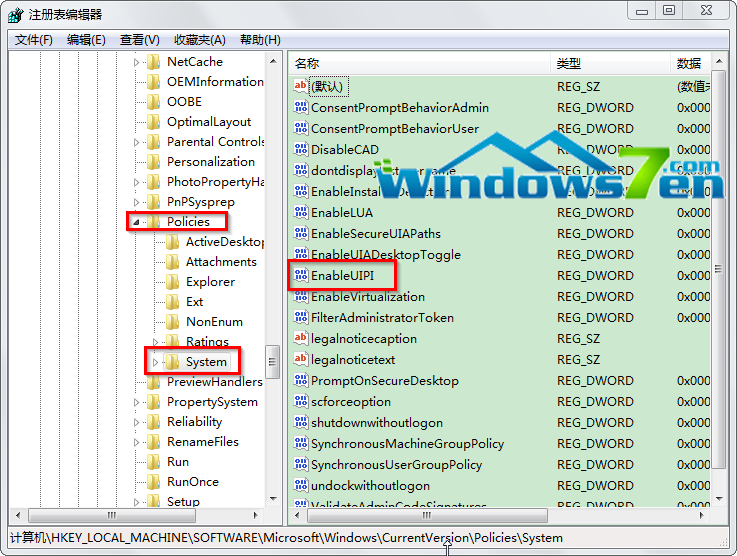The image size is (737, 556).
Task: Click the Run folder icon
Action: (x=154, y=462)
